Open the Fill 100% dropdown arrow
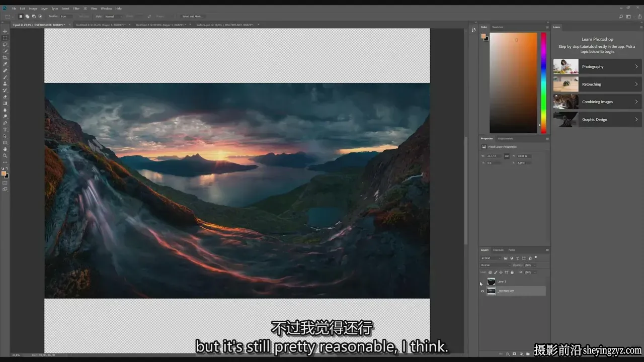This screenshot has width=644, height=362. (x=535, y=273)
